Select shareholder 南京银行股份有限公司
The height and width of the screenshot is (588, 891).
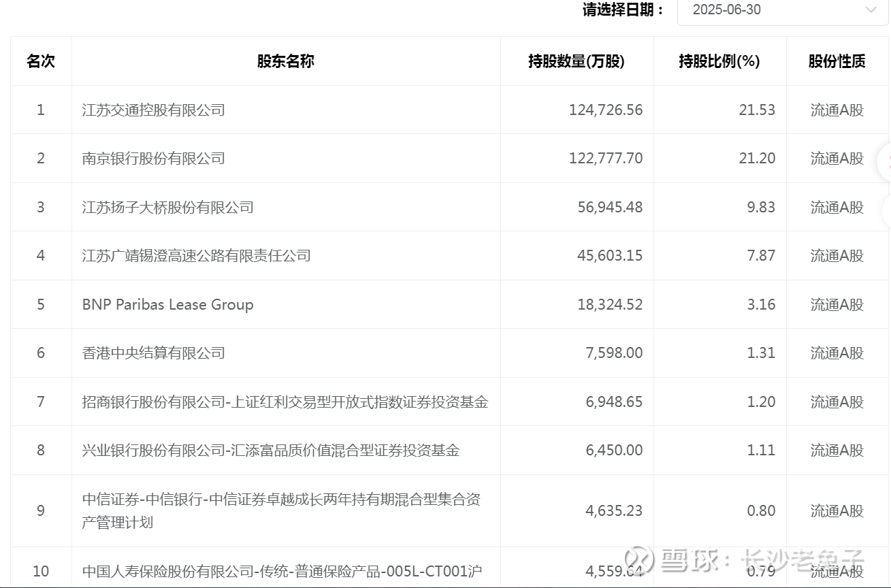154,159
